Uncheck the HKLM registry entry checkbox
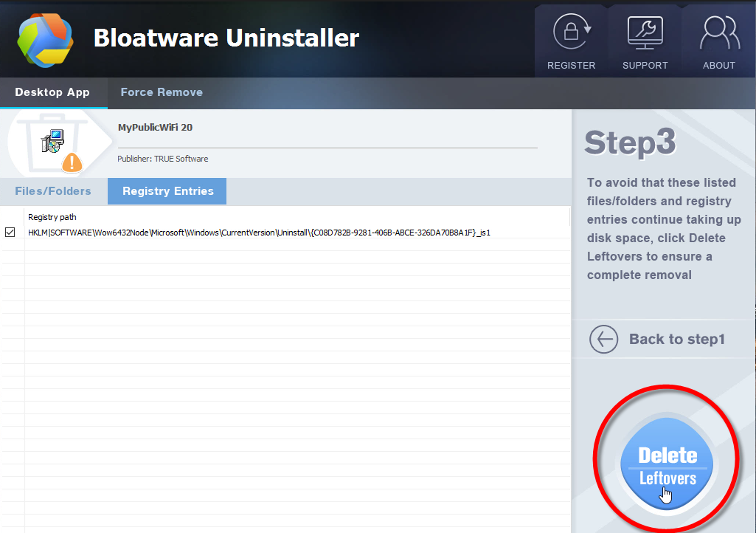Viewport: 756px width, 533px height. coord(10,233)
